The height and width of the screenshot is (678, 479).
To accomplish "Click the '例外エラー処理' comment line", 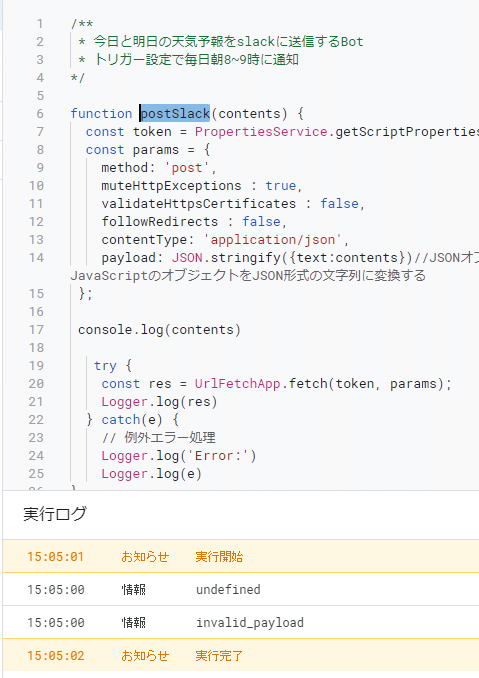I will (158, 438).
